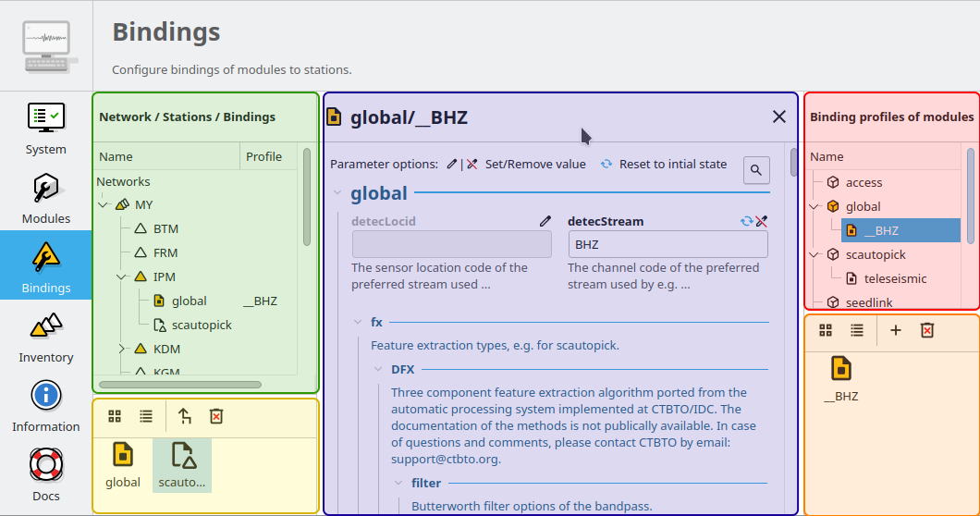Expand the KDM station tree node
The height and width of the screenshot is (516, 980).
pyautogui.click(x=121, y=349)
